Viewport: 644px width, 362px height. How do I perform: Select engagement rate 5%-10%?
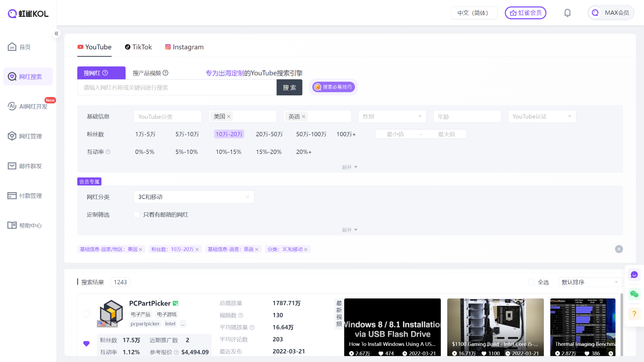[x=187, y=152]
